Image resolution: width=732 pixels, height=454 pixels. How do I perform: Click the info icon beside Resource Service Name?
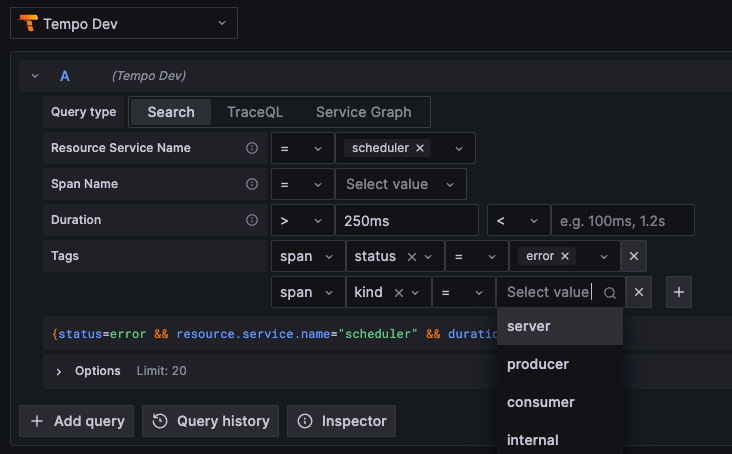[x=252, y=148]
